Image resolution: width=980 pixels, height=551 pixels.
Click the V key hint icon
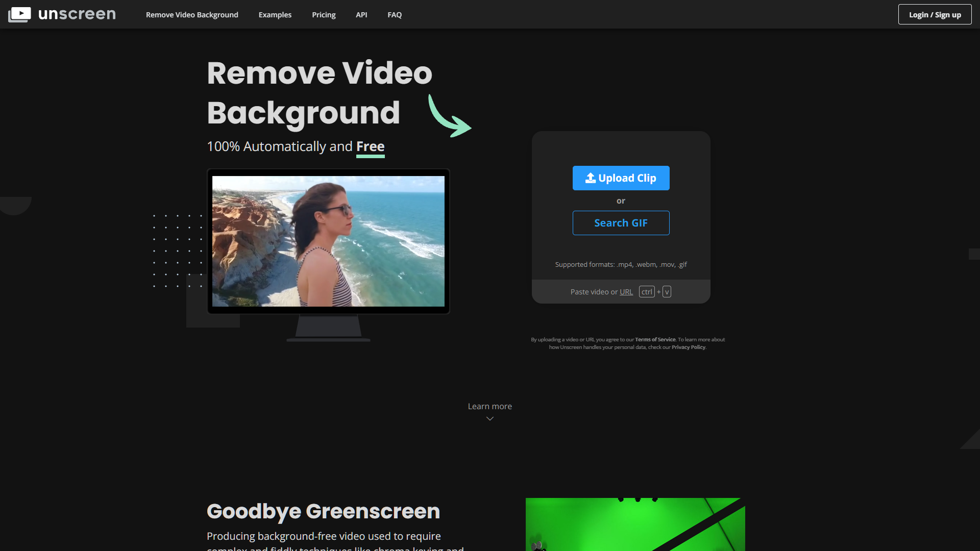coord(667,292)
